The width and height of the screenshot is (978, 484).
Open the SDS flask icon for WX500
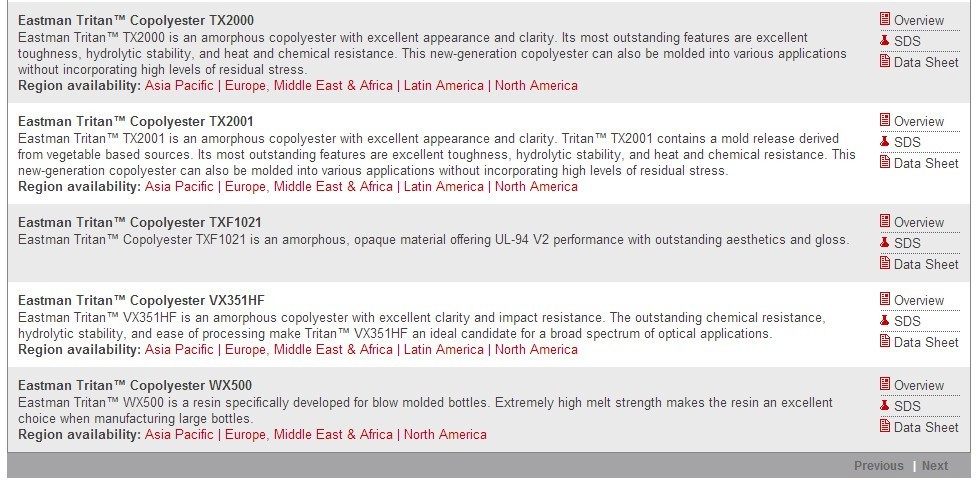884,406
